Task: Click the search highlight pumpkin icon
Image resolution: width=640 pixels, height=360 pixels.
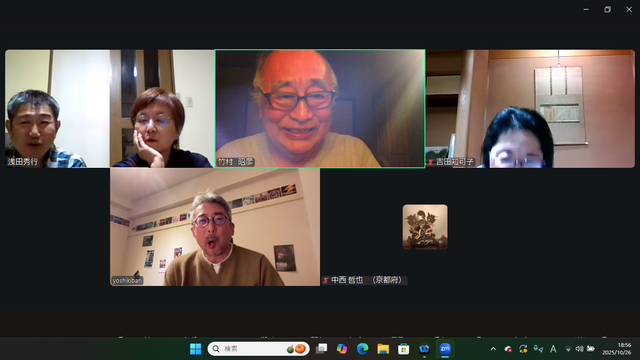Action: [x=296, y=349]
